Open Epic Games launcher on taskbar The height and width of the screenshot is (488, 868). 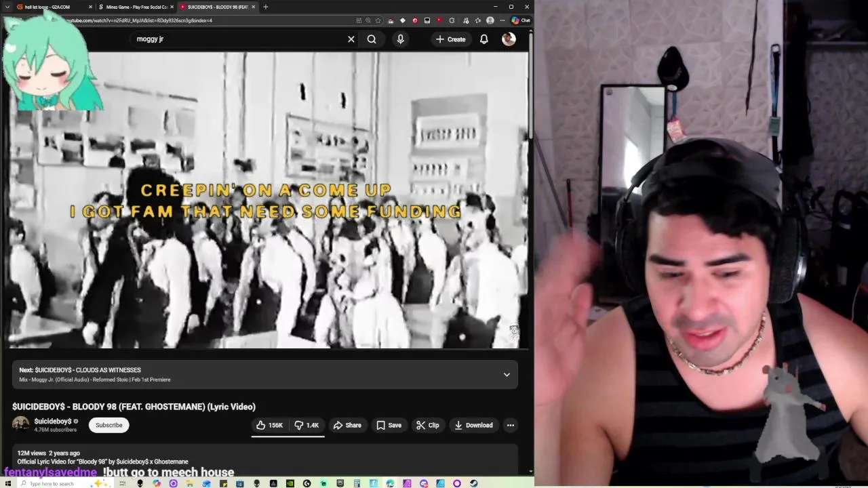tap(340, 483)
